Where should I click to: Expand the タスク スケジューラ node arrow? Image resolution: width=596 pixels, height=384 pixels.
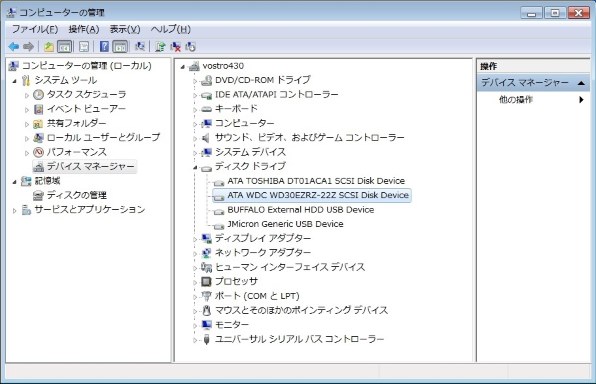coord(27,95)
